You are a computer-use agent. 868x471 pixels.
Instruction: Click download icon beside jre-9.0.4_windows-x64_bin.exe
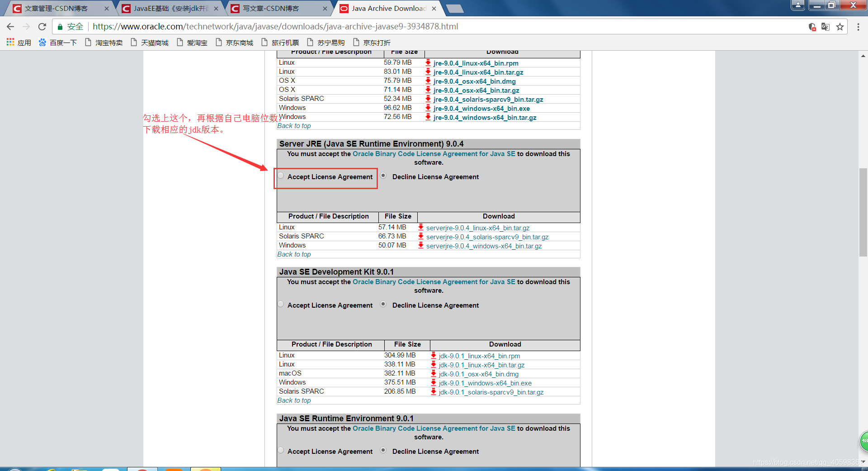[x=428, y=108]
